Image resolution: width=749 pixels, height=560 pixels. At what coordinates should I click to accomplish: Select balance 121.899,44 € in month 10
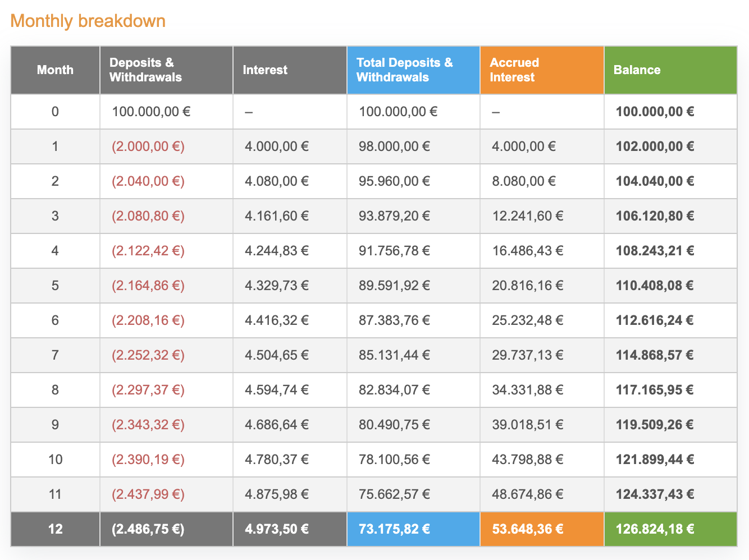click(655, 460)
